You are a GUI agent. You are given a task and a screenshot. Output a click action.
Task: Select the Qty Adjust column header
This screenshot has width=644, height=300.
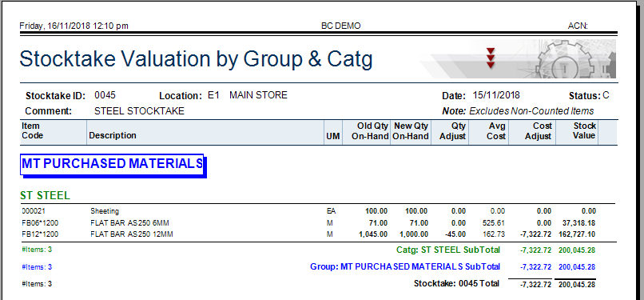[452, 131]
